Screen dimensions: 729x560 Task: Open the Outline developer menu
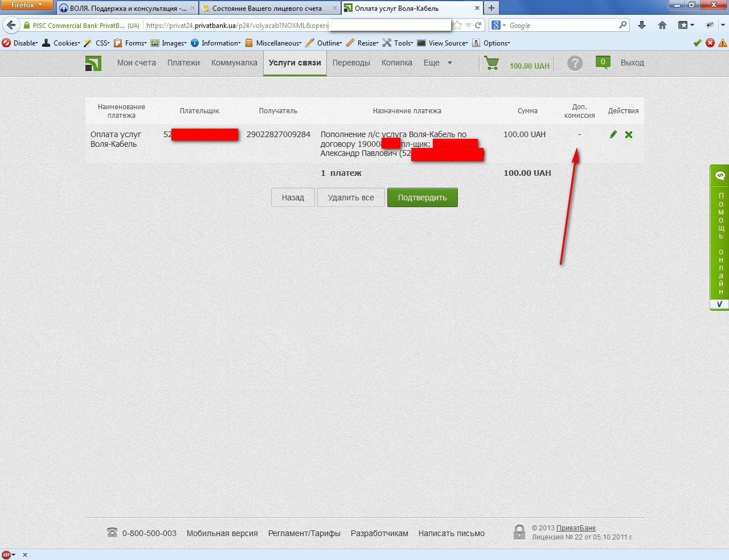(324, 43)
